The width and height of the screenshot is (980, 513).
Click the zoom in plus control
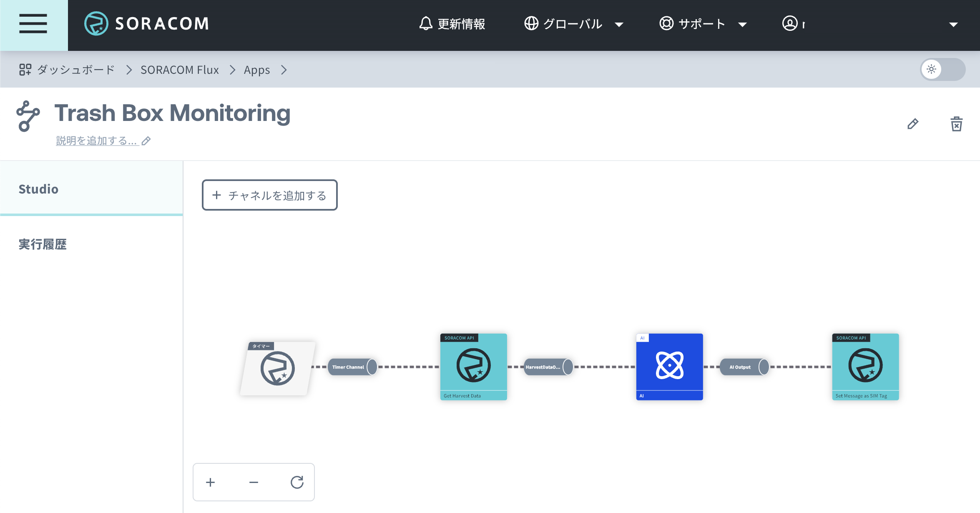point(211,483)
